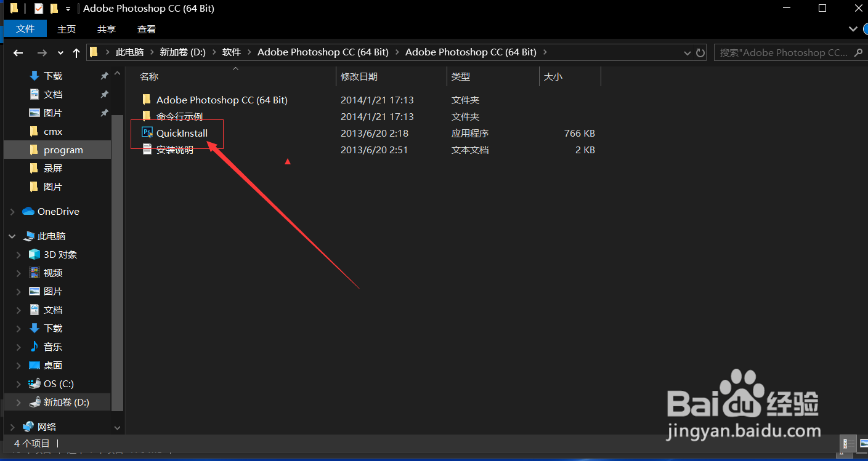The height and width of the screenshot is (461, 868).
Task: Click the Forward navigation arrow
Action: coord(42,53)
